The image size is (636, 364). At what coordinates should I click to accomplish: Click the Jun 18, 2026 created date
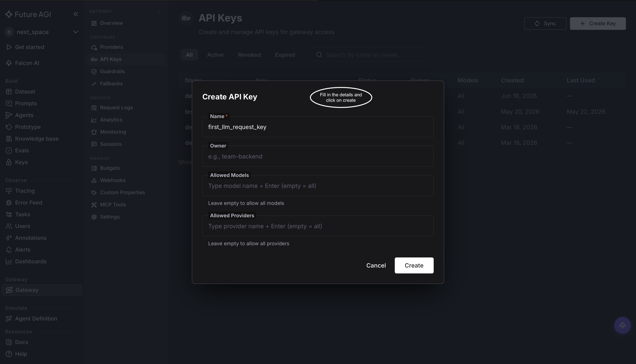tap(519, 96)
